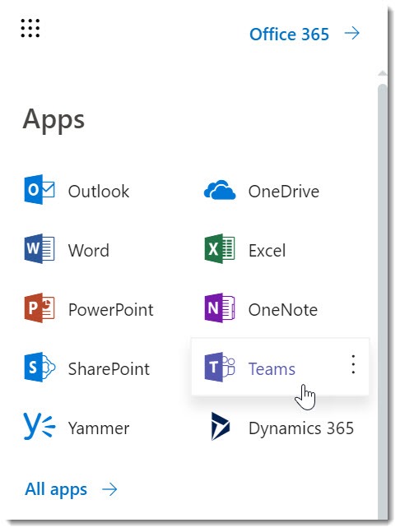Image resolution: width=400 pixels, height=532 pixels.
Task: Click the vertical scrollbar thumb
Action: click(x=383, y=302)
